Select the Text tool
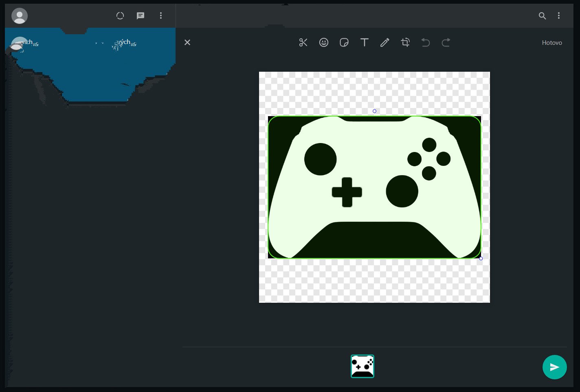Screen dimensions: 580x392 pyautogui.click(x=365, y=42)
